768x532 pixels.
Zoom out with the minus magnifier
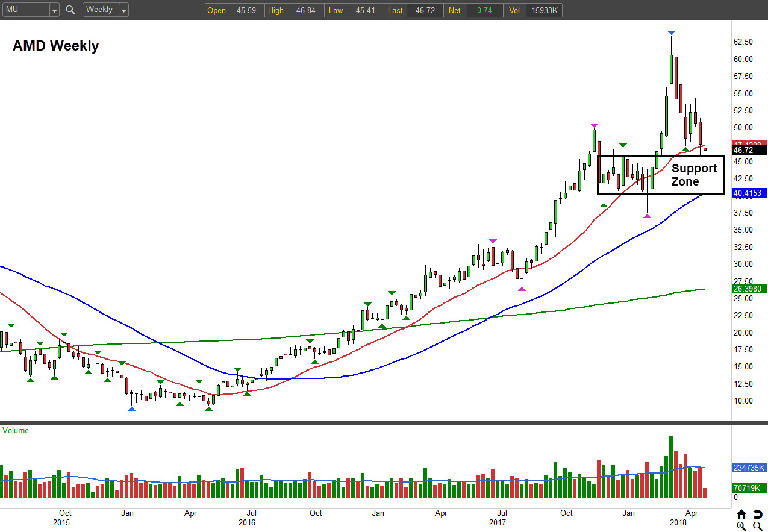[758, 526]
